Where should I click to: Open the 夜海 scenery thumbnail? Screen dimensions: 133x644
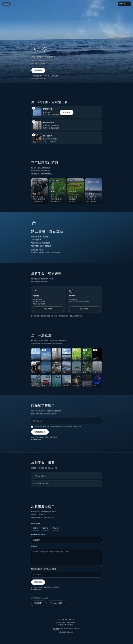click(x=97, y=354)
